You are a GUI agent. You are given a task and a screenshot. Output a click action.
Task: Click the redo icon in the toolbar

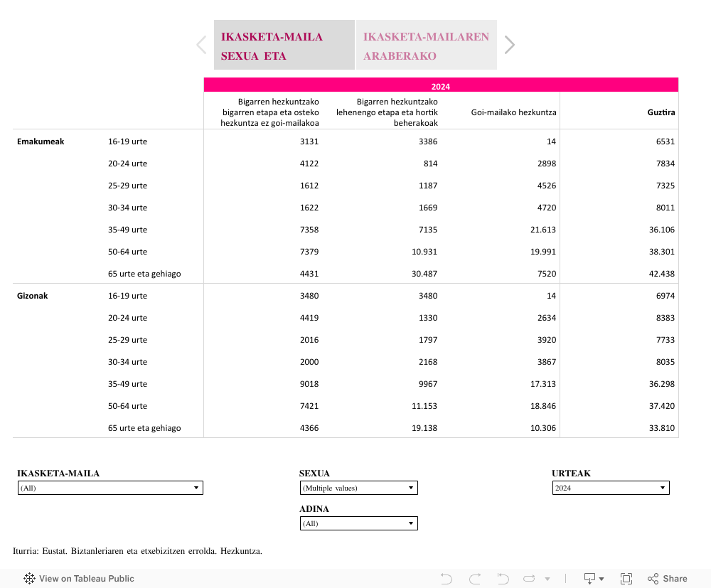[475, 579]
